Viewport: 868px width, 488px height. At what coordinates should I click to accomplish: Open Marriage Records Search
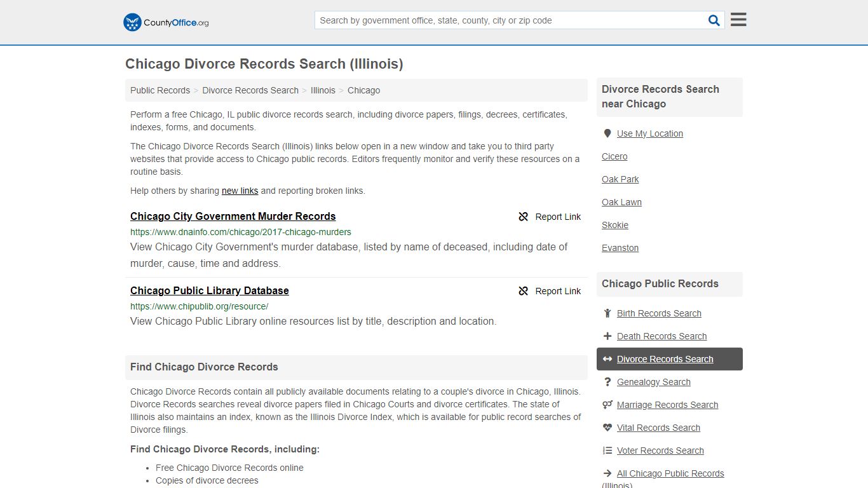click(x=667, y=405)
